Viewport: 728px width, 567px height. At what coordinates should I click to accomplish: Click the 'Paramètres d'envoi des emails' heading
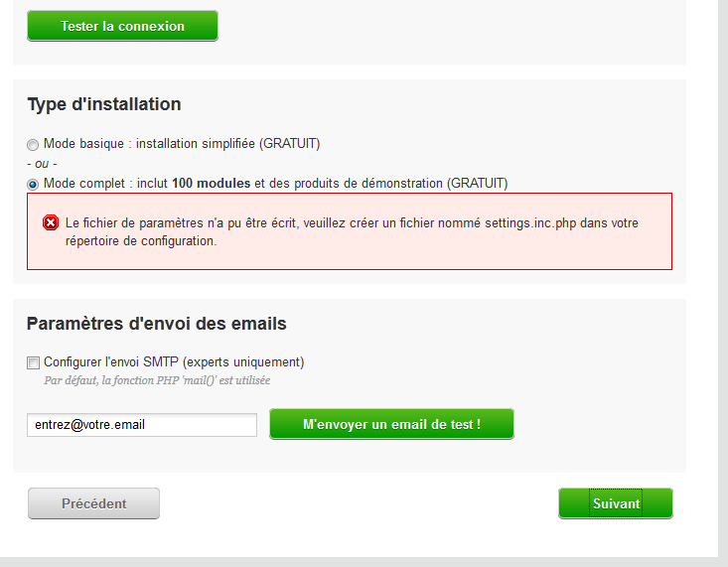(157, 324)
